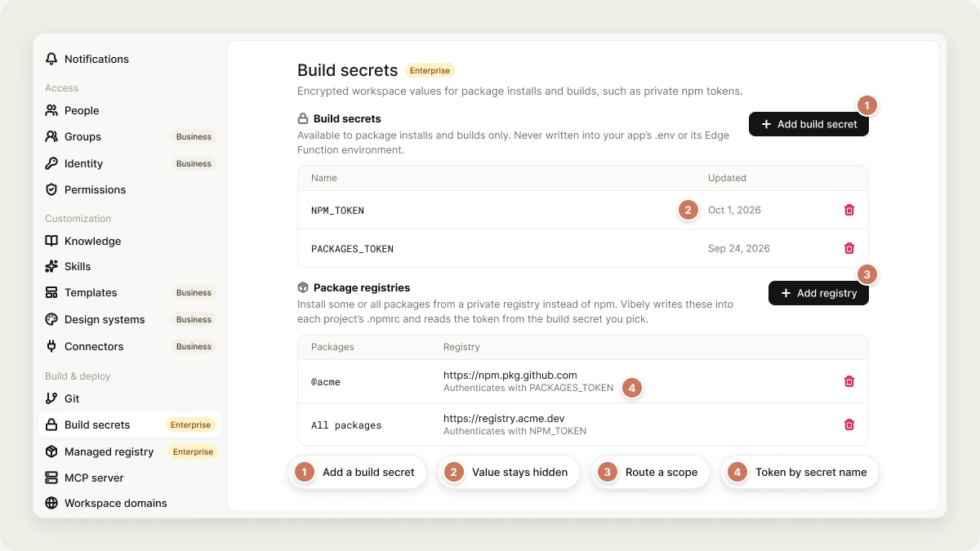Click the https://npm.pkg.github.com registry URL
Viewport: 980px width, 551px height.
point(510,375)
